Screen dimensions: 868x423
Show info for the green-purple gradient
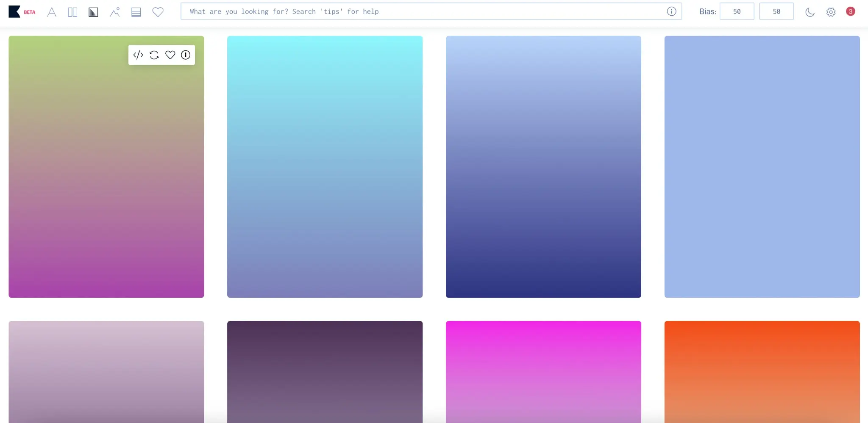[185, 55]
